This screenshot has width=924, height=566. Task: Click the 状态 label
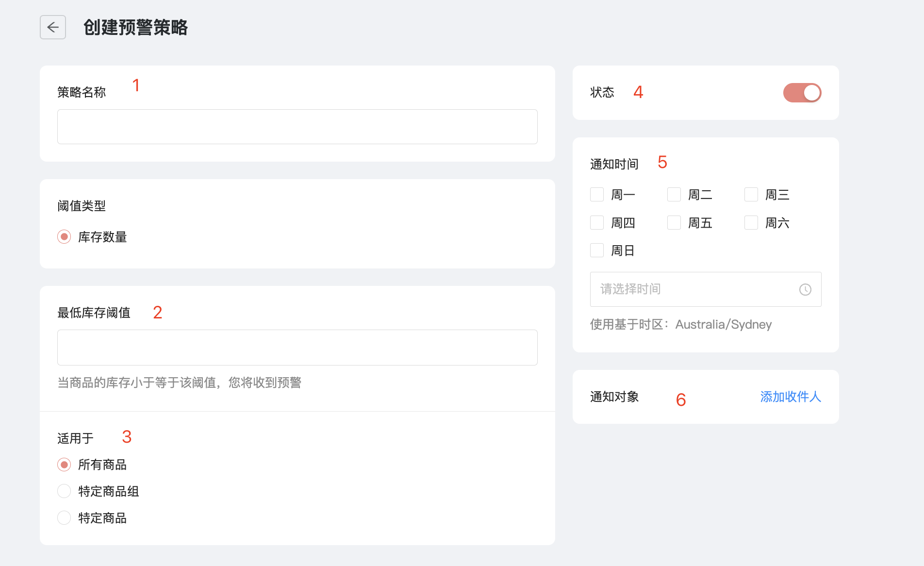tap(602, 92)
